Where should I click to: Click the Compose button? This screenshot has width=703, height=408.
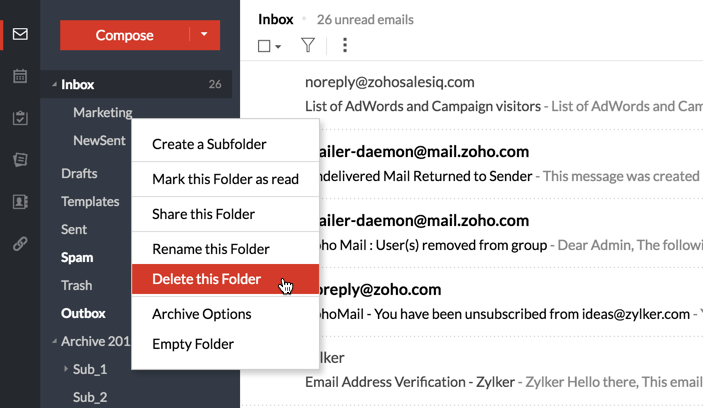124,35
